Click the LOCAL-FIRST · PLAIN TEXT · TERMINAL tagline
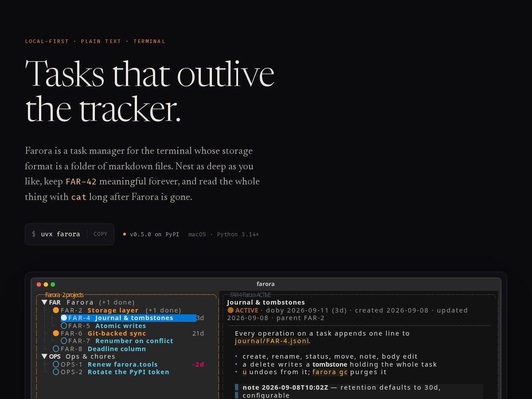532x399 pixels. click(x=95, y=41)
